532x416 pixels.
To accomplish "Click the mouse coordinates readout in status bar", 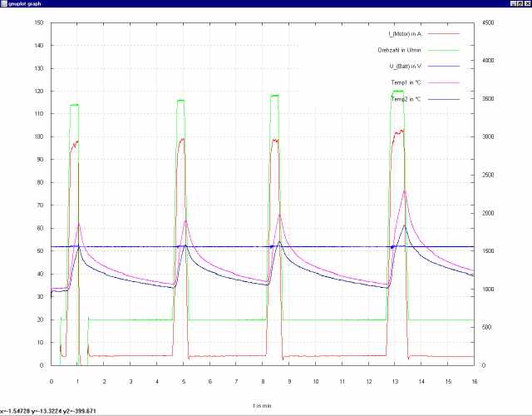I will click(48, 411).
